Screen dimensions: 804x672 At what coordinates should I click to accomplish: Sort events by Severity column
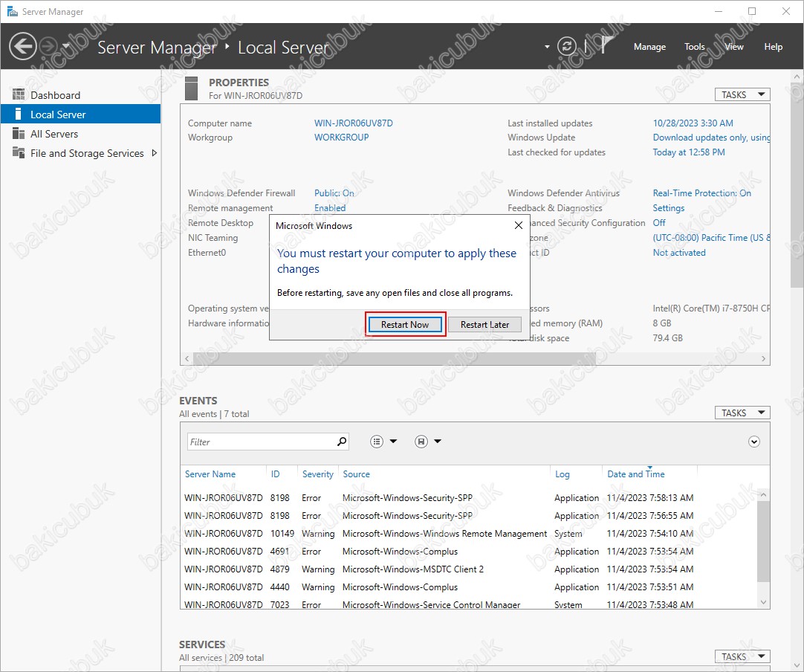(x=317, y=474)
